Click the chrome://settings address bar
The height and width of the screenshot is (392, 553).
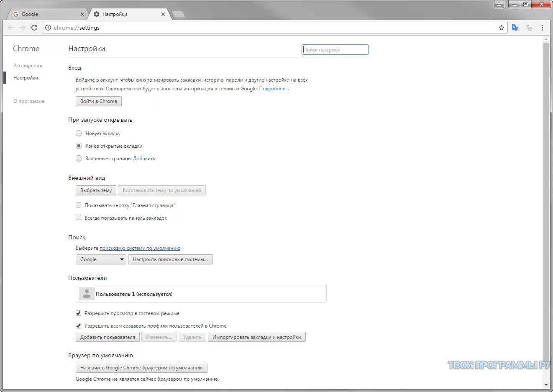click(x=275, y=28)
